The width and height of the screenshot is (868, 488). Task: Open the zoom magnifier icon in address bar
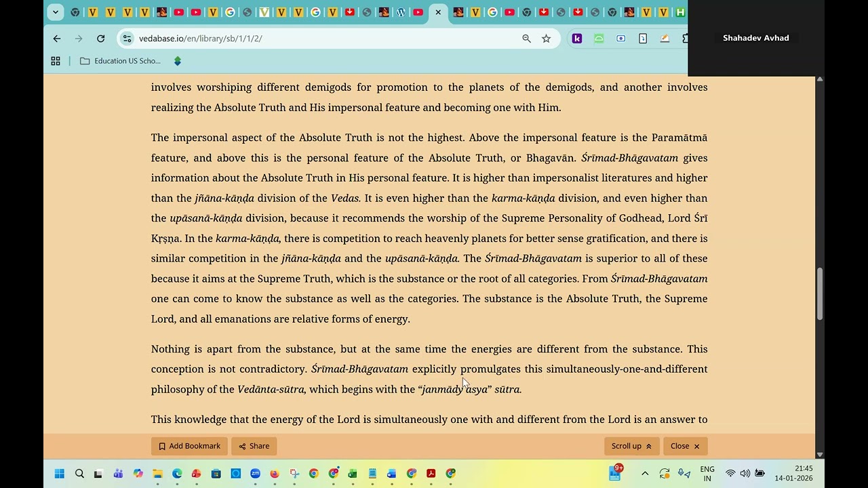pyautogui.click(x=526, y=39)
